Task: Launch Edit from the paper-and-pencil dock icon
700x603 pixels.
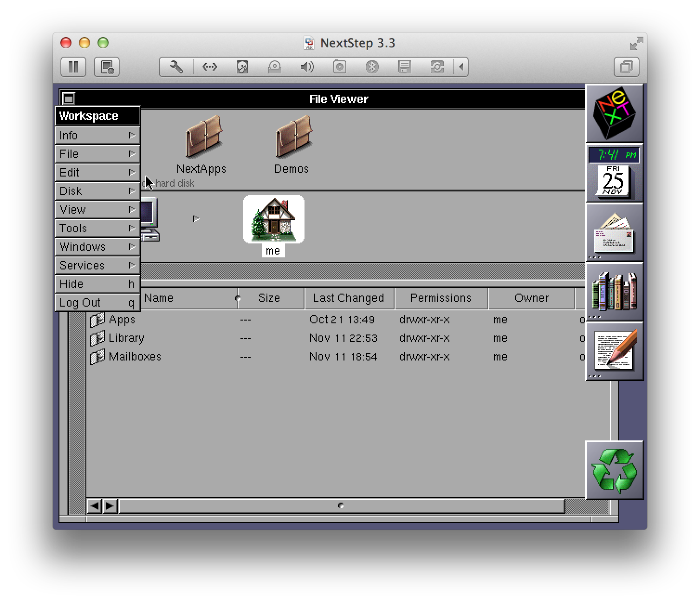Action: tap(615, 351)
